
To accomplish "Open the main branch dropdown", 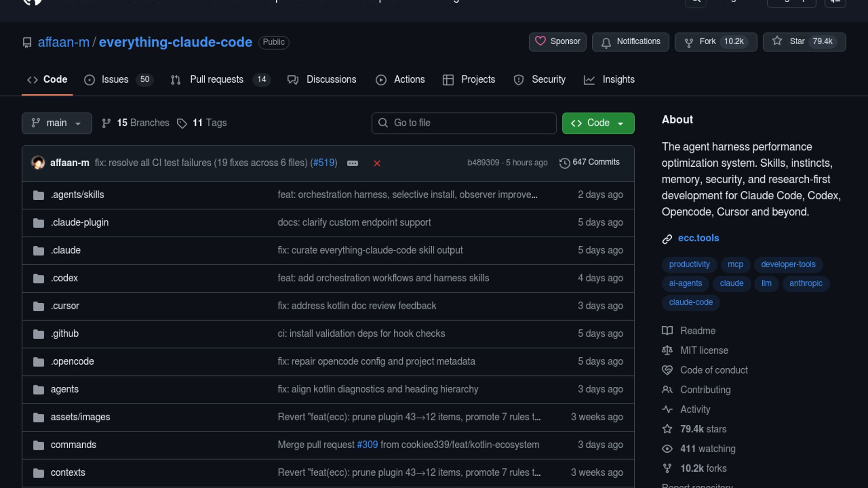I will point(57,123).
